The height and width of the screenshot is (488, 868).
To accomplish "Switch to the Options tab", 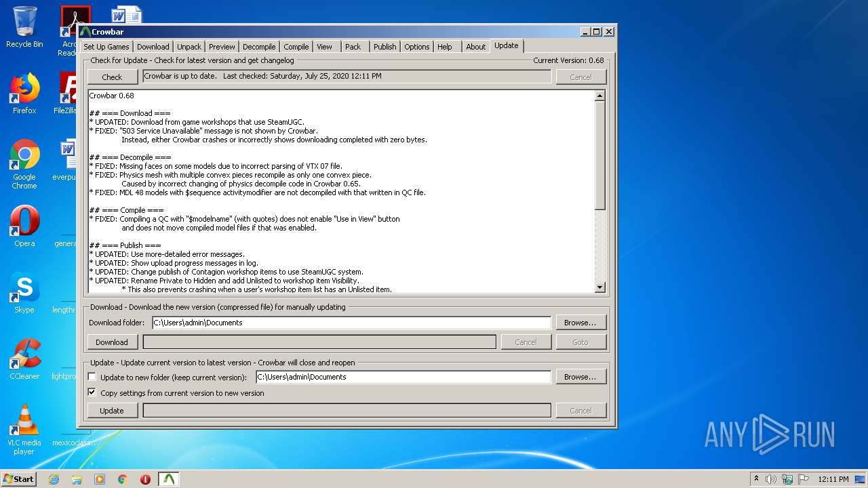I will pos(417,47).
